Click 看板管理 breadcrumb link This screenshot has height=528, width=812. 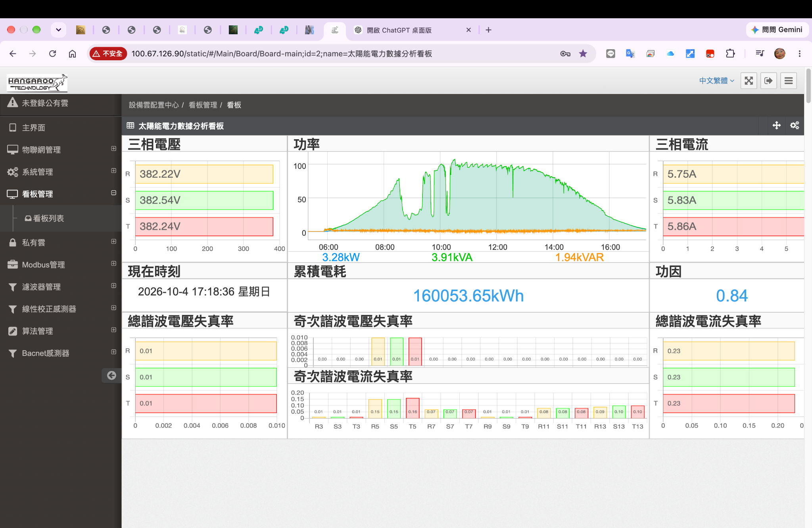203,105
